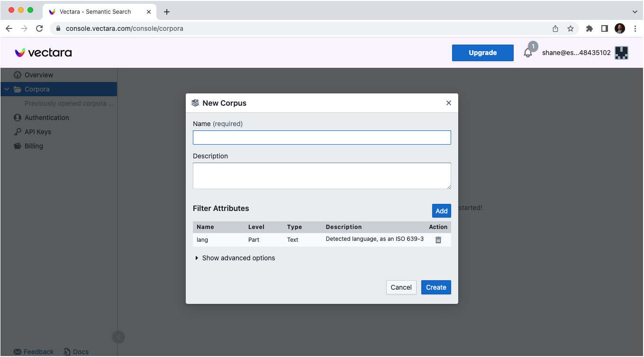Focus the corpus Name field

pos(322,137)
